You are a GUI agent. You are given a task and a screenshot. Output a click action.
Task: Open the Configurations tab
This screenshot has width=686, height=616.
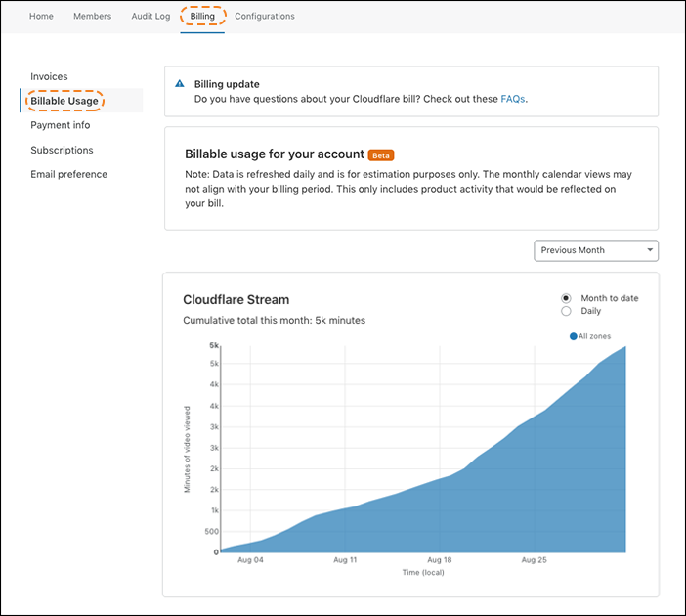tap(264, 17)
